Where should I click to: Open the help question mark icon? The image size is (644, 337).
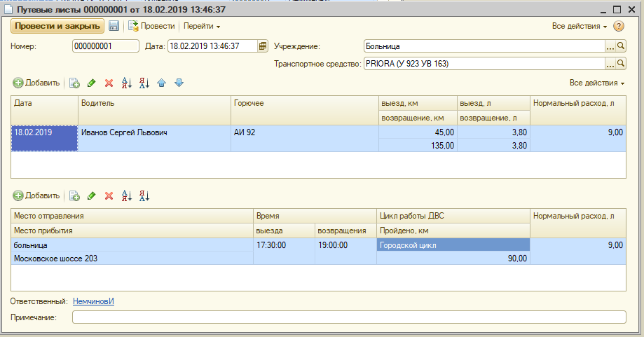click(619, 26)
